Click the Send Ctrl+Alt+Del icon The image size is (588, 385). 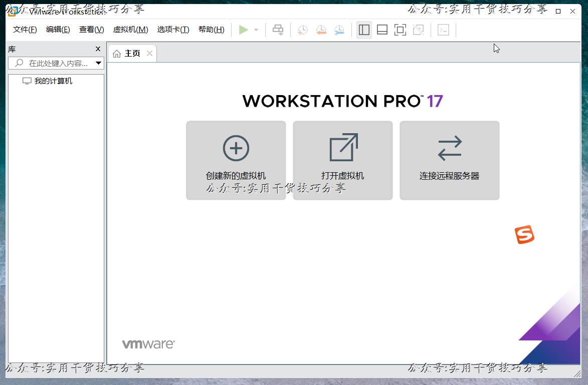[278, 30]
